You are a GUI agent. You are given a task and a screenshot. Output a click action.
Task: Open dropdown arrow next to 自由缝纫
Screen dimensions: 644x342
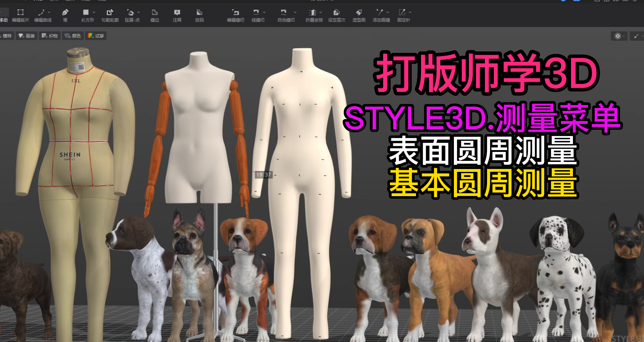tap(295, 13)
